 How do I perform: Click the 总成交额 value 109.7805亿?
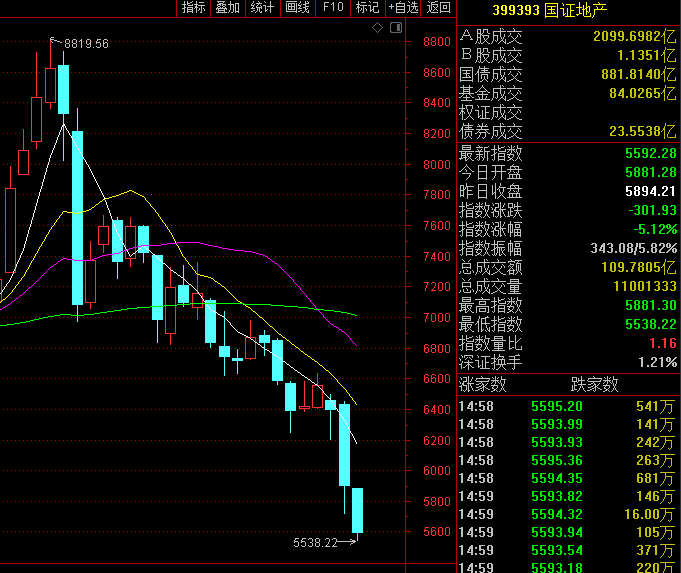638,268
